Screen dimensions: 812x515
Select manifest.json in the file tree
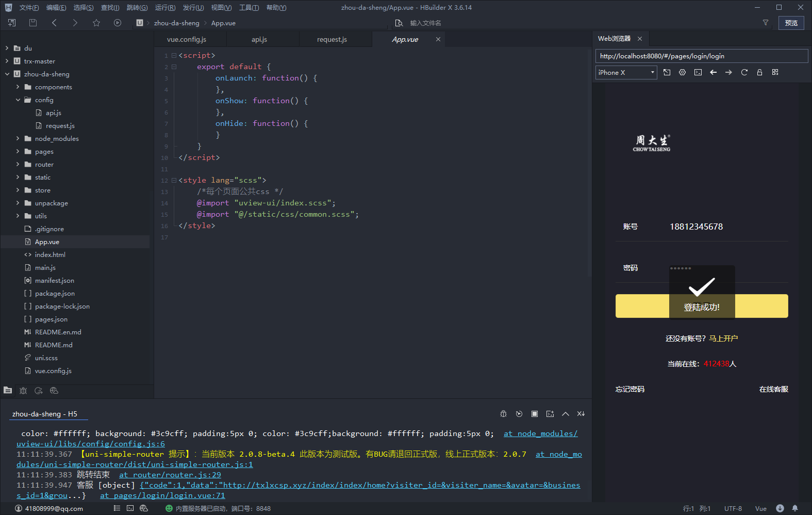click(x=55, y=280)
